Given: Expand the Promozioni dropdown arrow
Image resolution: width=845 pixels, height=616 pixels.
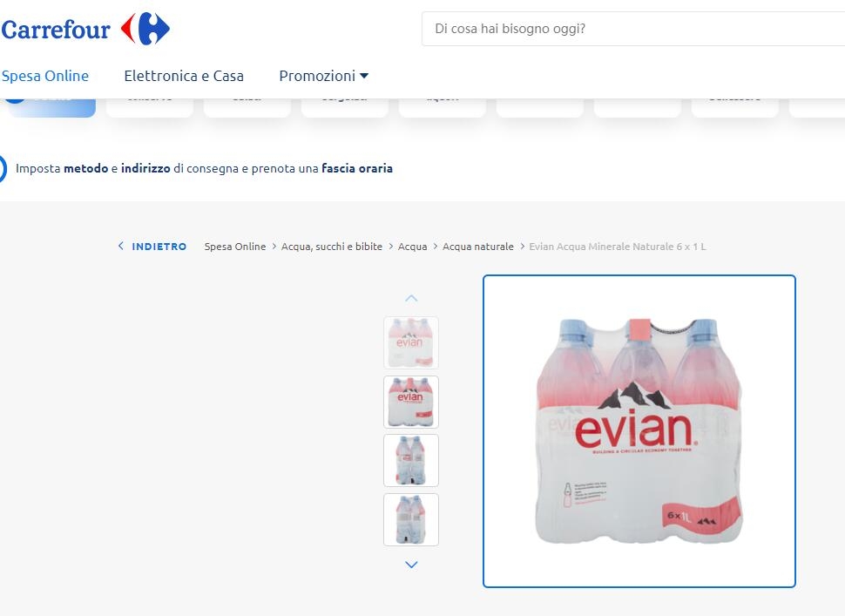Looking at the screenshot, I should pos(364,76).
